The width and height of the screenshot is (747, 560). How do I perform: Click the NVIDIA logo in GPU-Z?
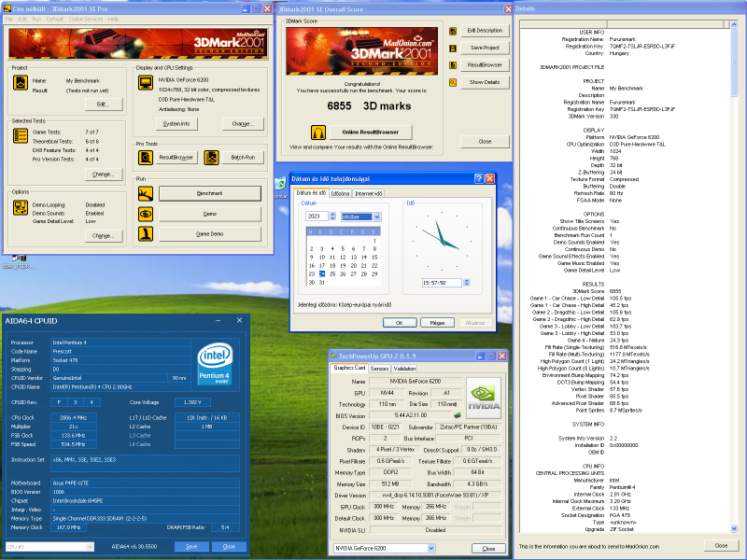click(x=484, y=399)
